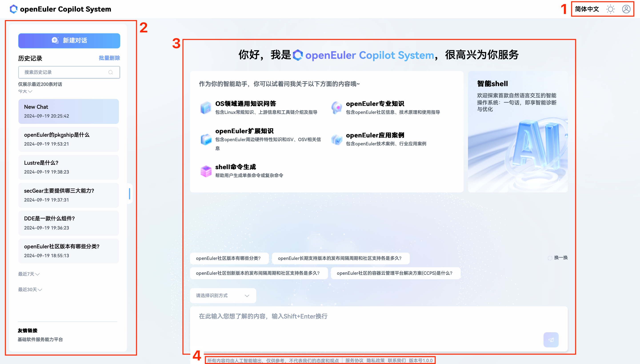
Task: Refresh suggestions with 换一换
Action: 561,257
